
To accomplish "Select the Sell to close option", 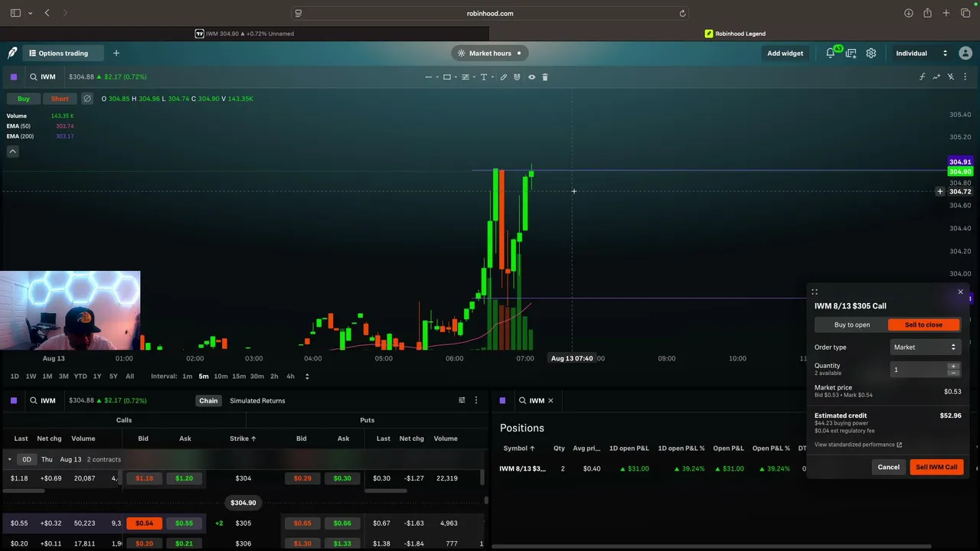I will [x=923, y=325].
